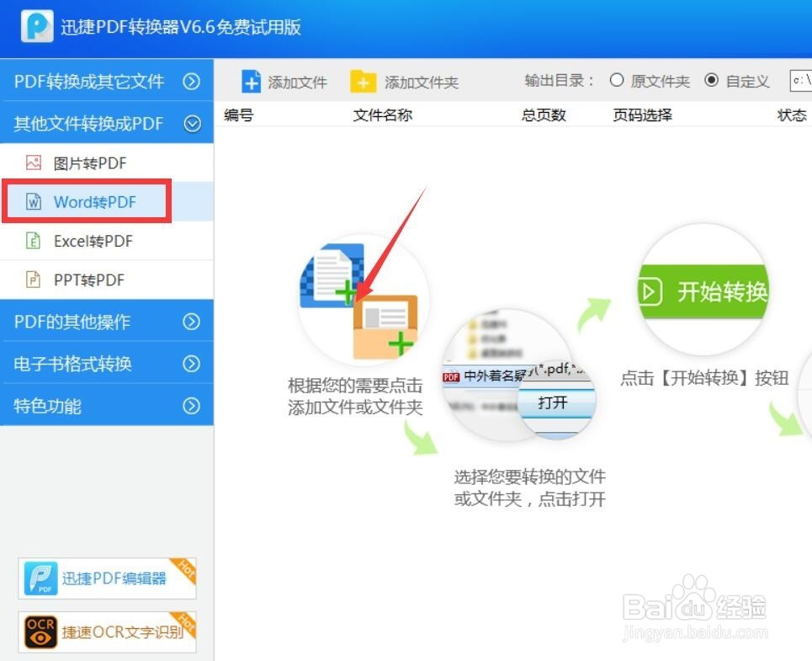Choose PPT转PDF in the sidebar
This screenshot has height=661, width=812.
click(107, 280)
